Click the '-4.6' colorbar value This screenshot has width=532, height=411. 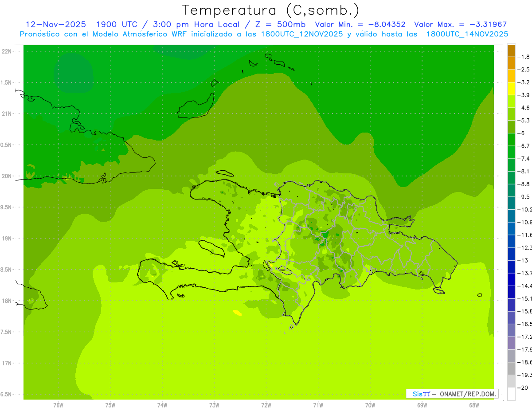coord(524,108)
